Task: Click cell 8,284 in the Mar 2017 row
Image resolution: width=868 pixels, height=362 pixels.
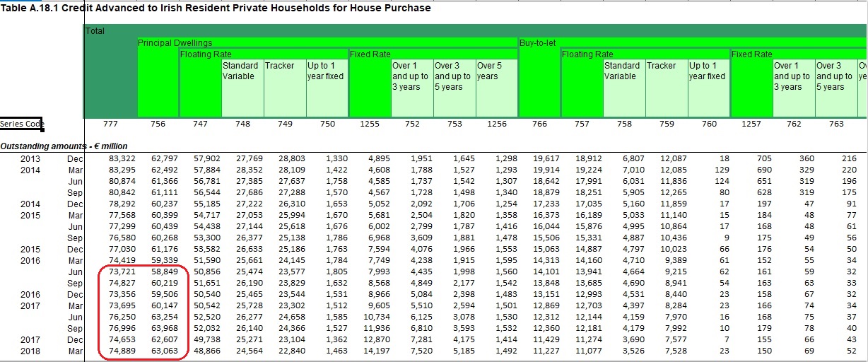Action: tap(675, 306)
